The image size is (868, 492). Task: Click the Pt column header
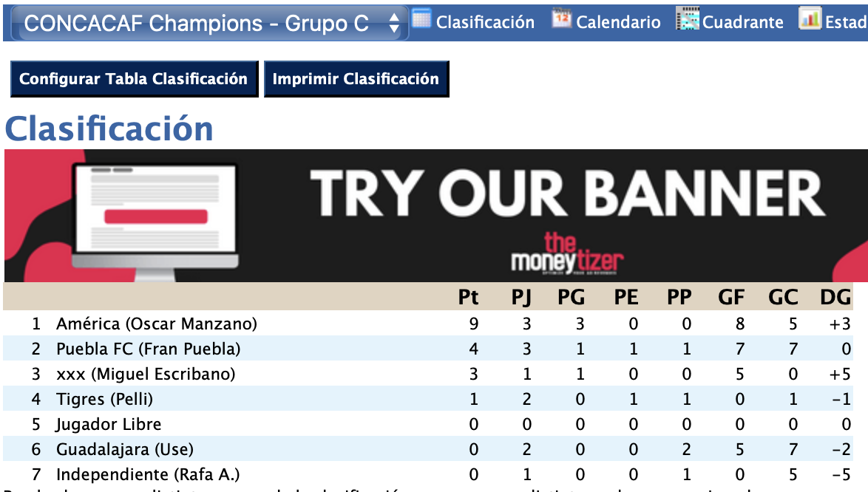[x=468, y=297]
